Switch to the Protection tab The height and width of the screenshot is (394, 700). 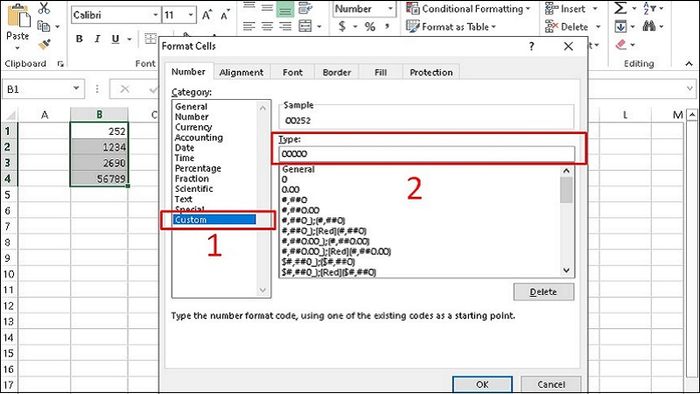click(x=431, y=72)
